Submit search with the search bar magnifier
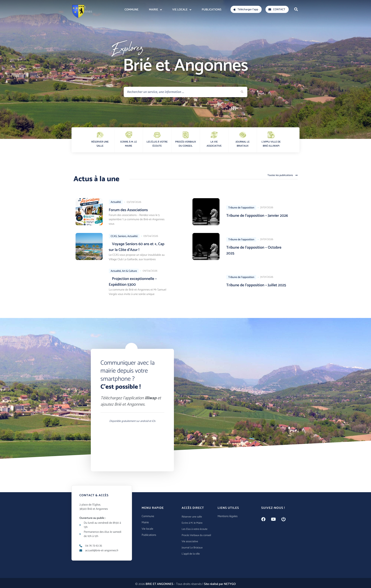Viewport: 371px width, 588px height. [x=242, y=92]
